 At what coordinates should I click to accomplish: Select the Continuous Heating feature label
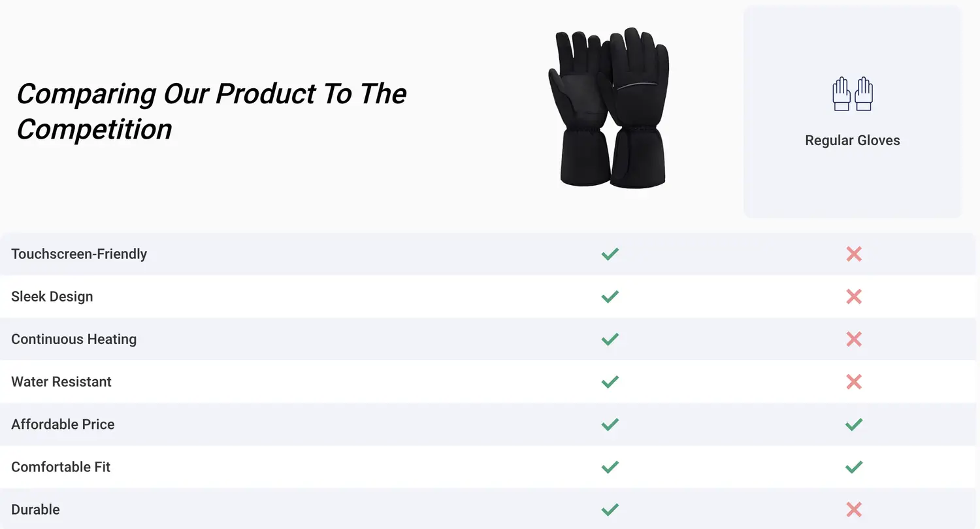pos(74,339)
